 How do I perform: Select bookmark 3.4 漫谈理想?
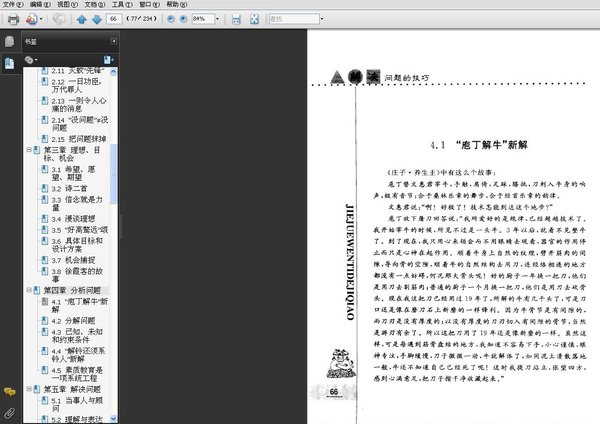pos(73,219)
